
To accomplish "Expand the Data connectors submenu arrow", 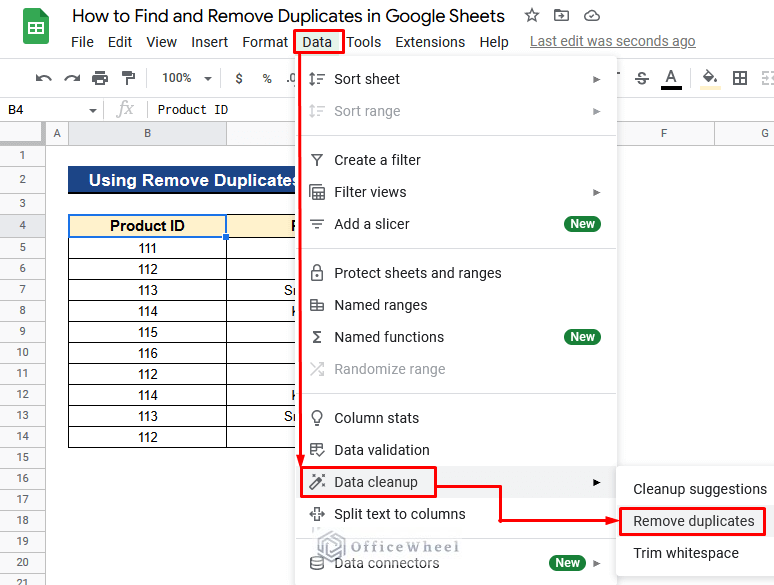I will tap(597, 563).
